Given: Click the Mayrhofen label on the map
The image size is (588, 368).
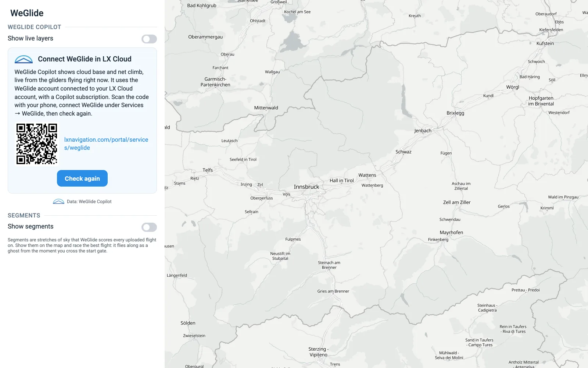Looking at the screenshot, I should 451,233.
